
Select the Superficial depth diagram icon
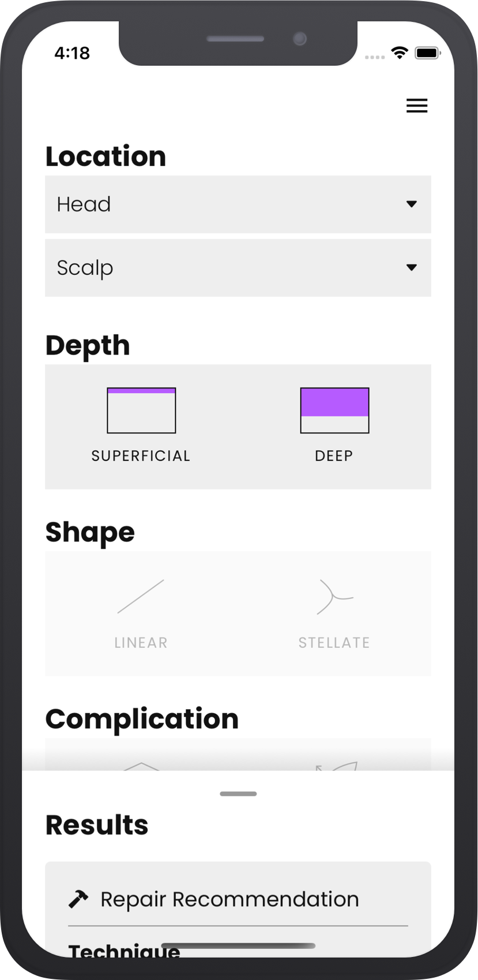(x=141, y=410)
